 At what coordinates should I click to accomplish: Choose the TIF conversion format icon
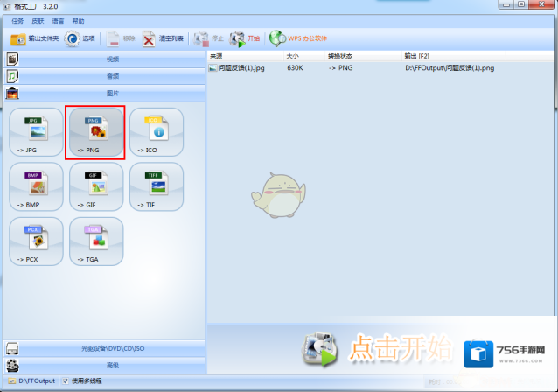(156, 186)
